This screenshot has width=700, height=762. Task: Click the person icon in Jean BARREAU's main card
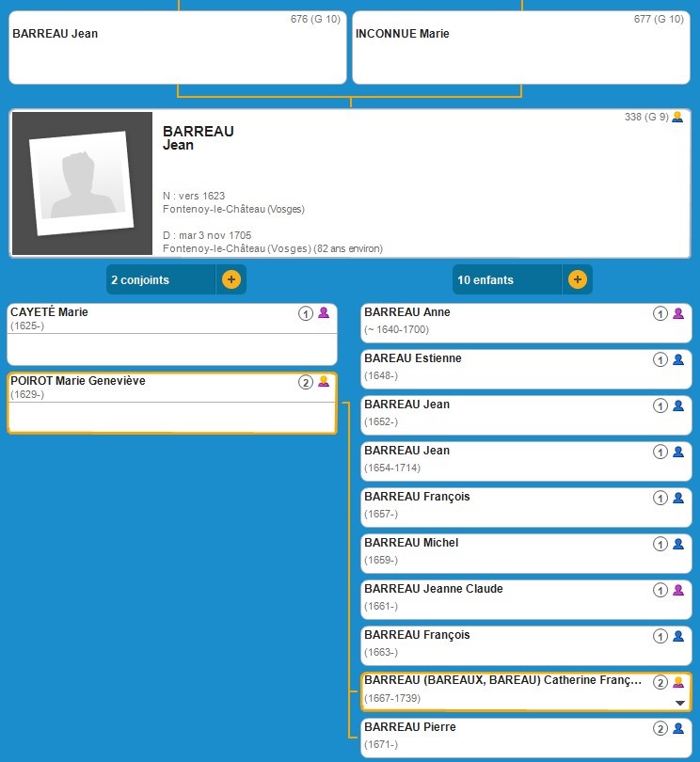pos(677,118)
